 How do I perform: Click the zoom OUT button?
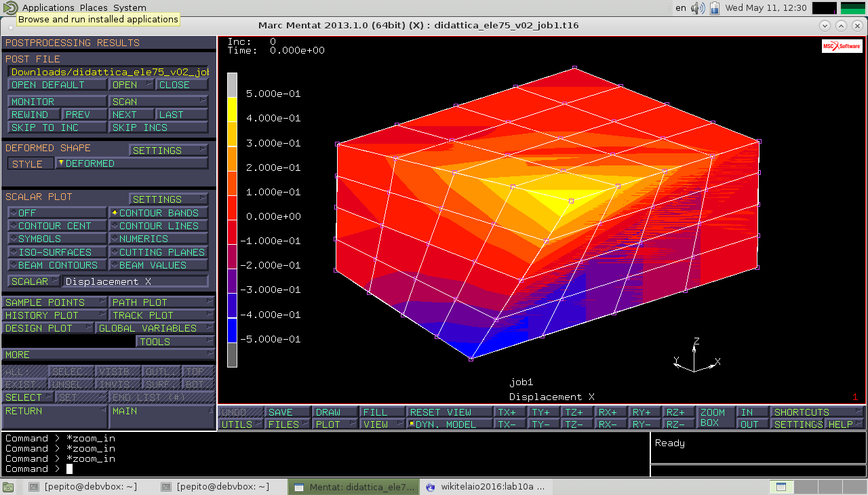point(752,424)
